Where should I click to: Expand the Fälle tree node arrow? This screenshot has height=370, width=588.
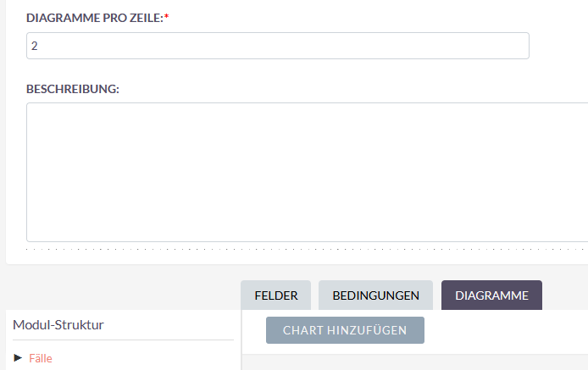18,358
